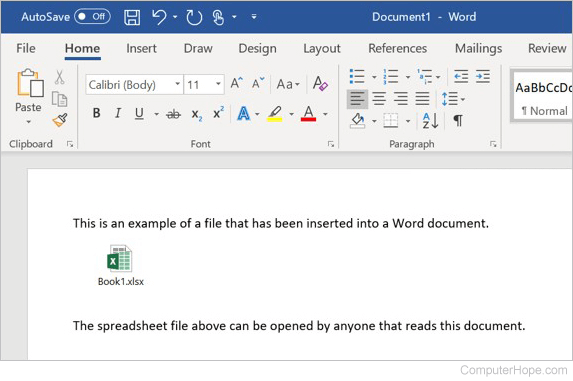Click the Bullets list icon
573x381 pixels.
[x=357, y=77]
